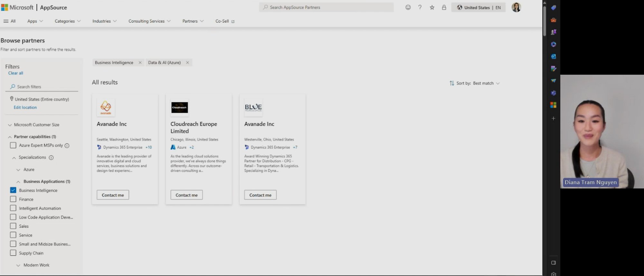This screenshot has height=276, width=644.
Task: Focus Search AppSource Partners box
Action: click(x=326, y=7)
